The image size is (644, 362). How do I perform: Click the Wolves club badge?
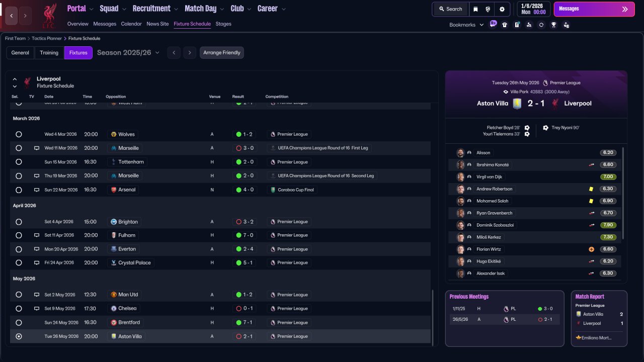click(x=114, y=134)
